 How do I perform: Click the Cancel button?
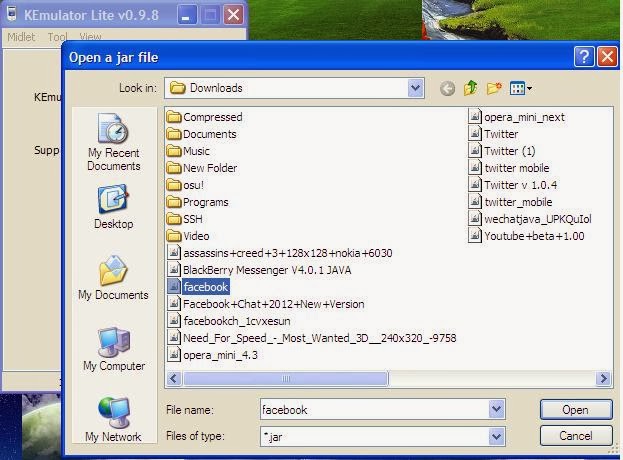click(576, 436)
